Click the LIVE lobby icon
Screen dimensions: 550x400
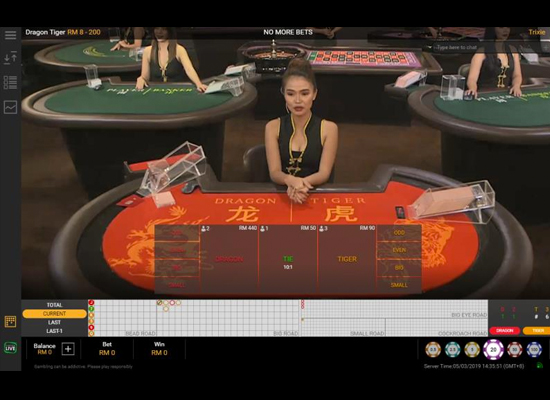(x=11, y=348)
